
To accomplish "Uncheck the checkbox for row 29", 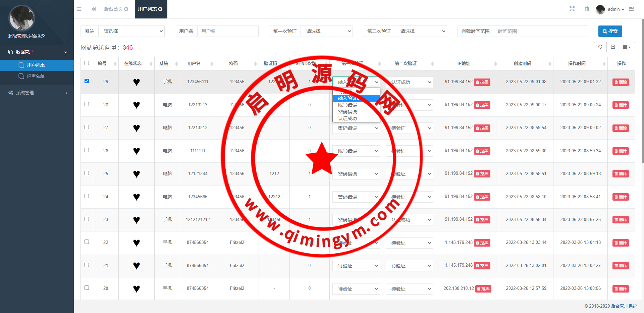I will (87, 81).
